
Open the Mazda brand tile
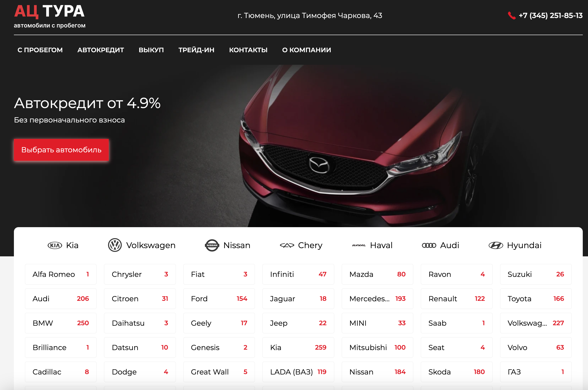(x=377, y=274)
